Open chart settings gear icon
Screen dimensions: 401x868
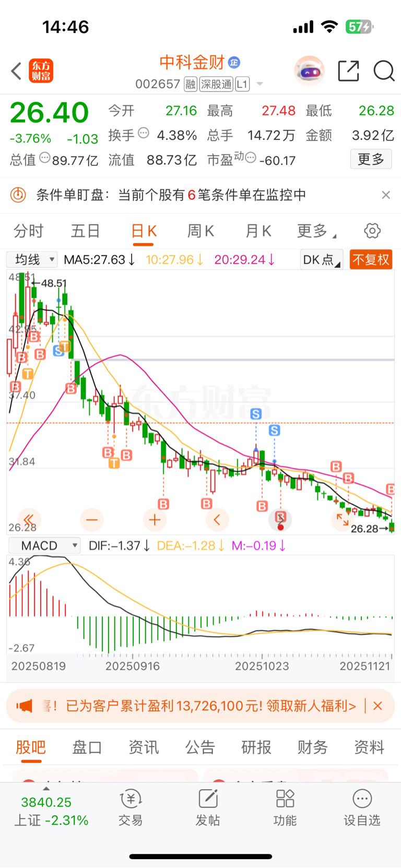pyautogui.click(x=372, y=231)
